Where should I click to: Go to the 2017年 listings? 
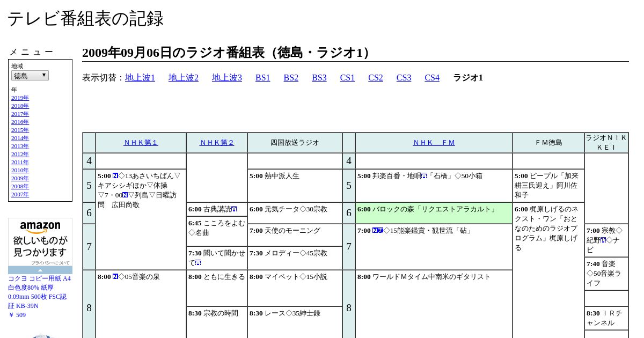(x=20, y=114)
